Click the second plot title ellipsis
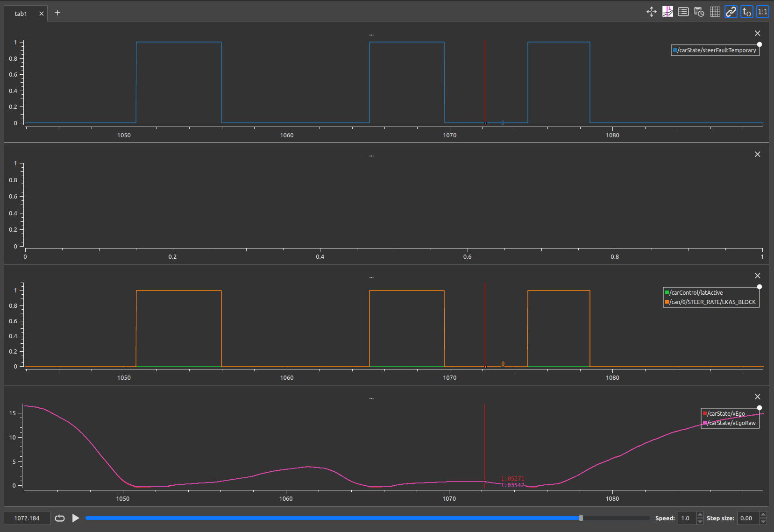Screen dimensions: 774x532 (x=371, y=156)
